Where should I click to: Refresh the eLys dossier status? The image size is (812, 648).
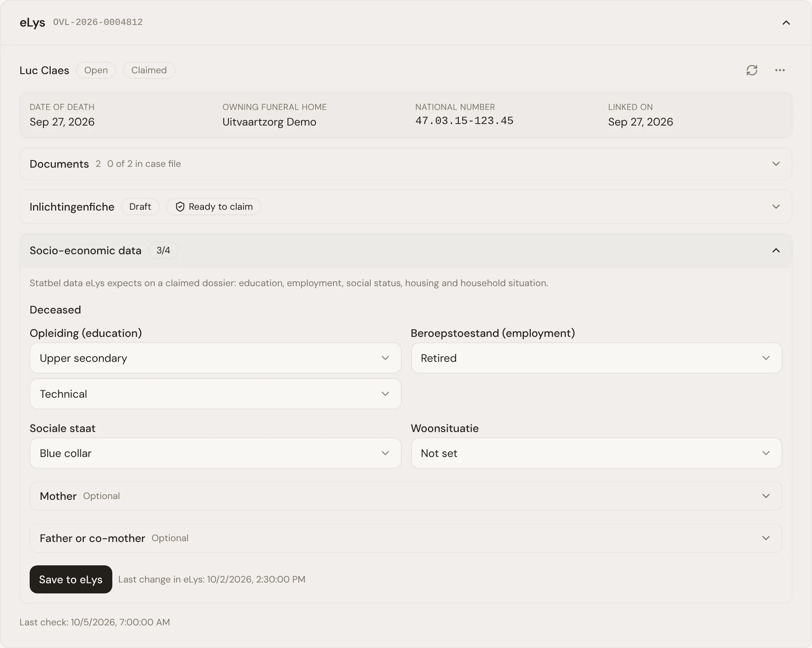(752, 70)
